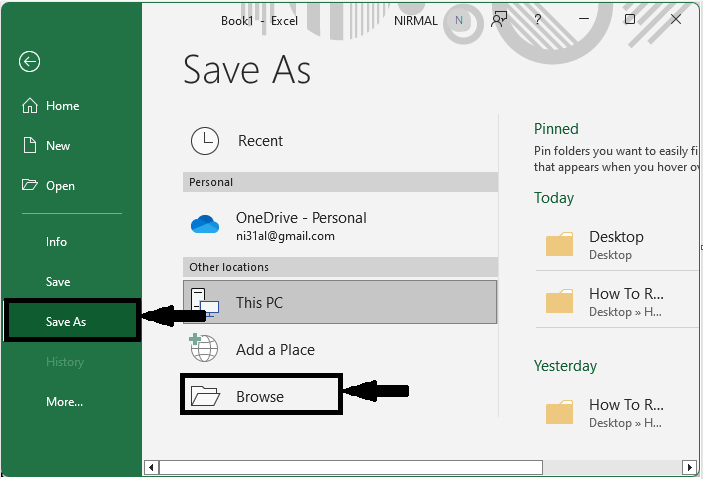The height and width of the screenshot is (479, 703).
Task: Click the New document icon
Action: pos(30,146)
